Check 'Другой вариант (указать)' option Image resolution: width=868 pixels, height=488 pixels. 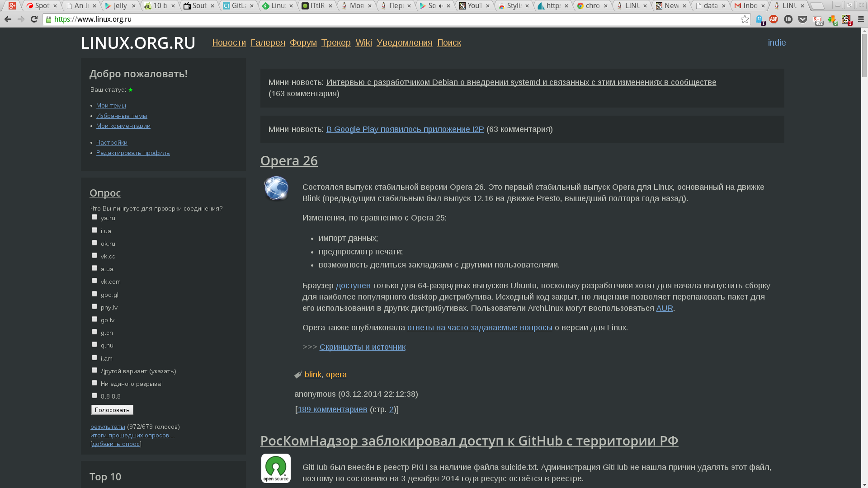point(94,370)
